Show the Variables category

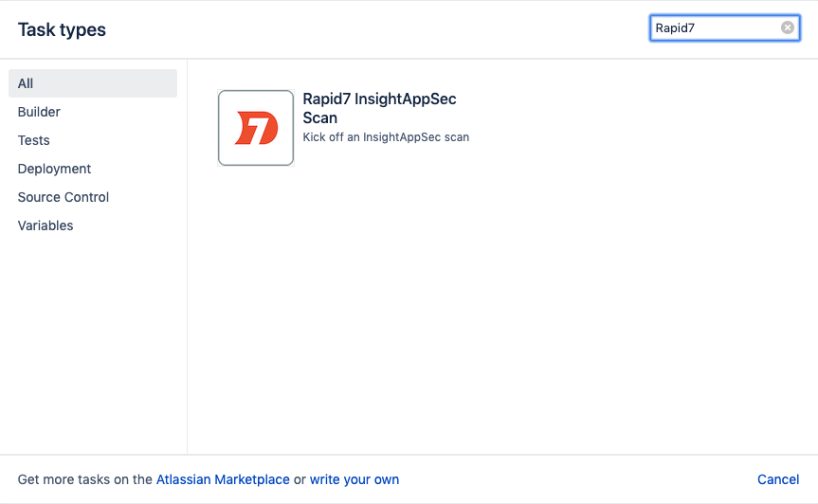coord(45,225)
